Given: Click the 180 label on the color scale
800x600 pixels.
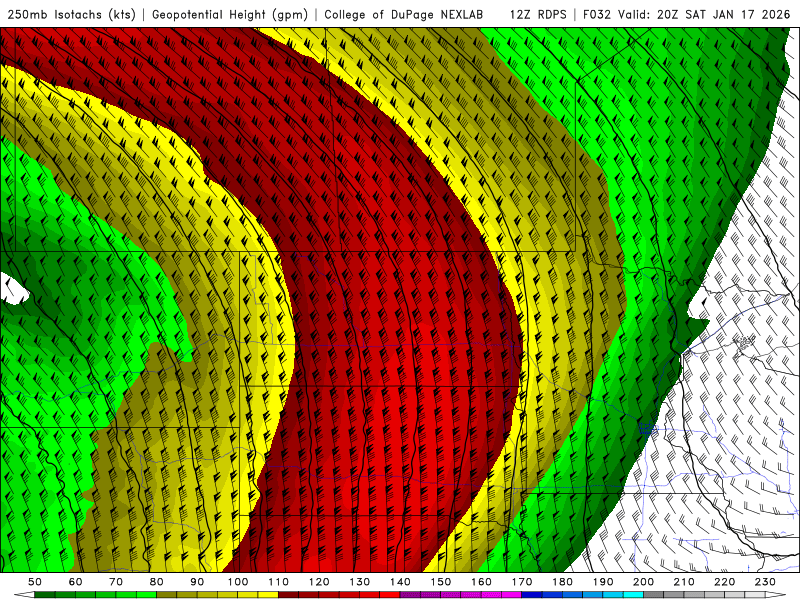Looking at the screenshot, I should point(563,582).
